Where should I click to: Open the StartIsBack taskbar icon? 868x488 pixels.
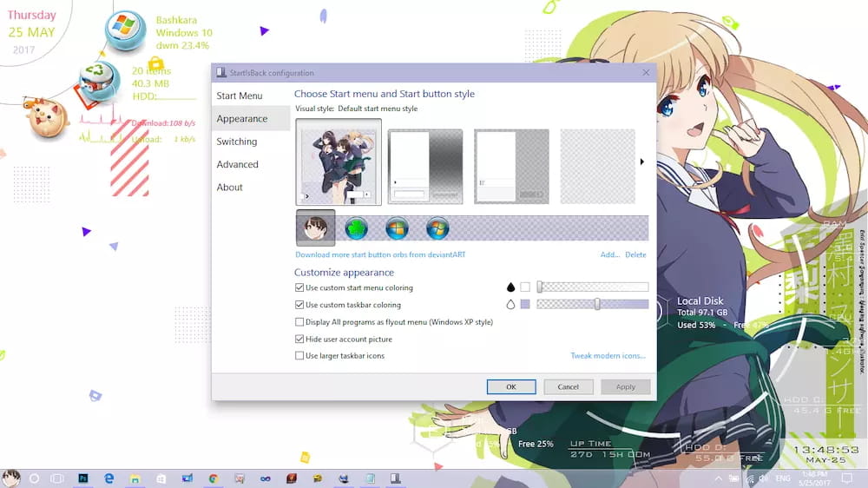point(395,478)
